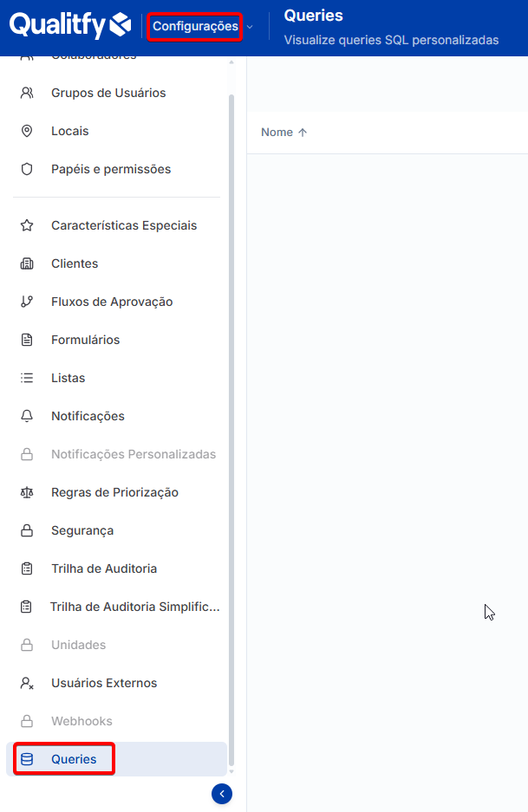Open the Configurações dropdown menu
This screenshot has width=528, height=812.
[x=195, y=26]
